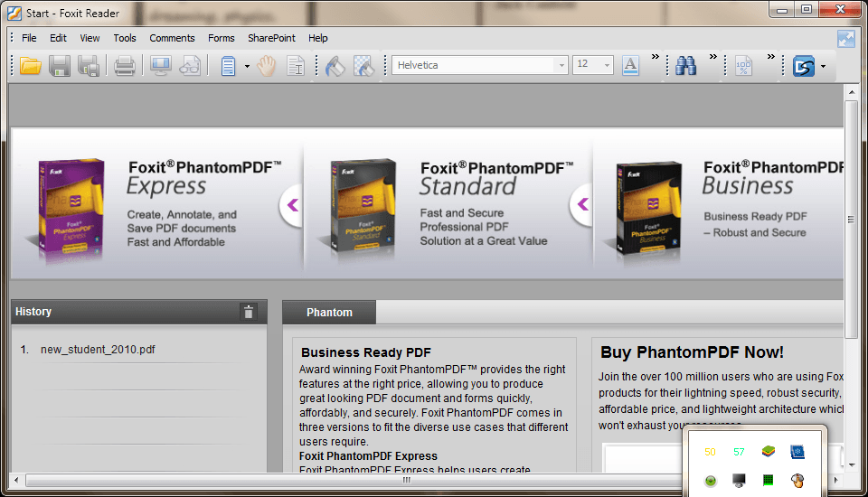Click the 100% zoom page icon
The width and height of the screenshot is (868, 497).
click(743, 66)
